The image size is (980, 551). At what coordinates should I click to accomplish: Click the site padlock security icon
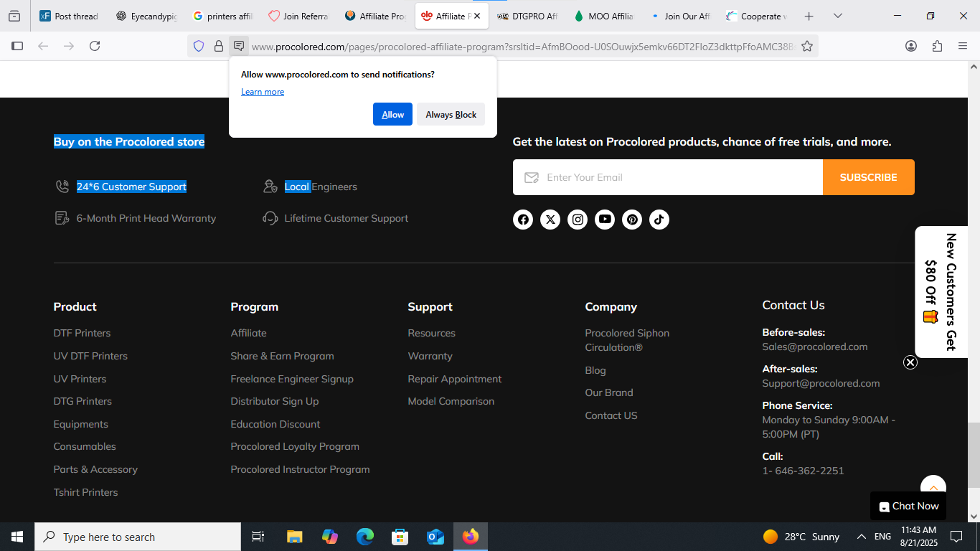pyautogui.click(x=219, y=46)
